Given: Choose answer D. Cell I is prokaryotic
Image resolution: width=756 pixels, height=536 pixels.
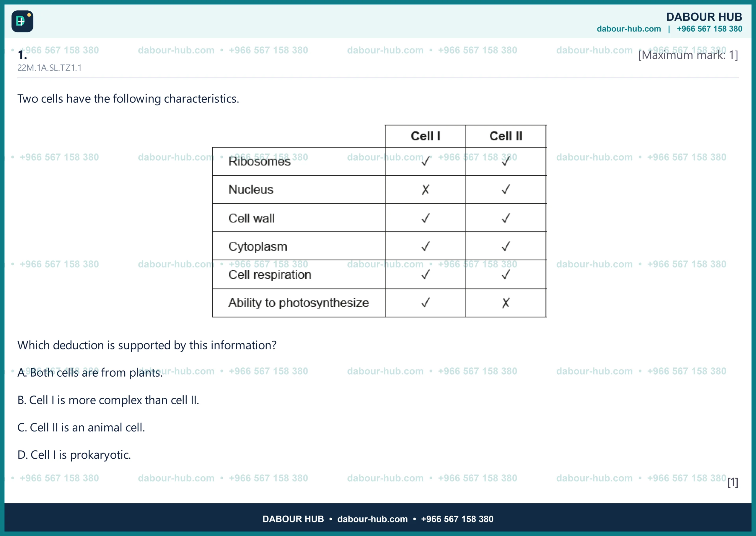Looking at the screenshot, I should 74,455.
